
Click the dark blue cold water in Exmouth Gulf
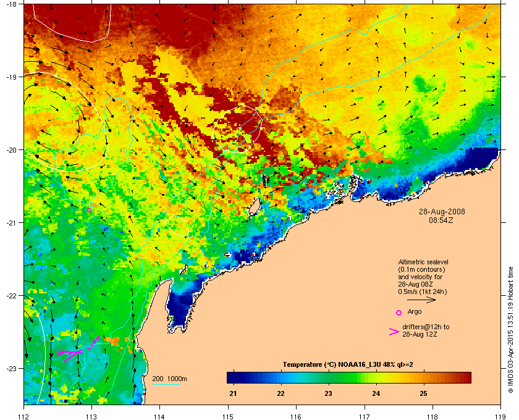click(x=180, y=308)
